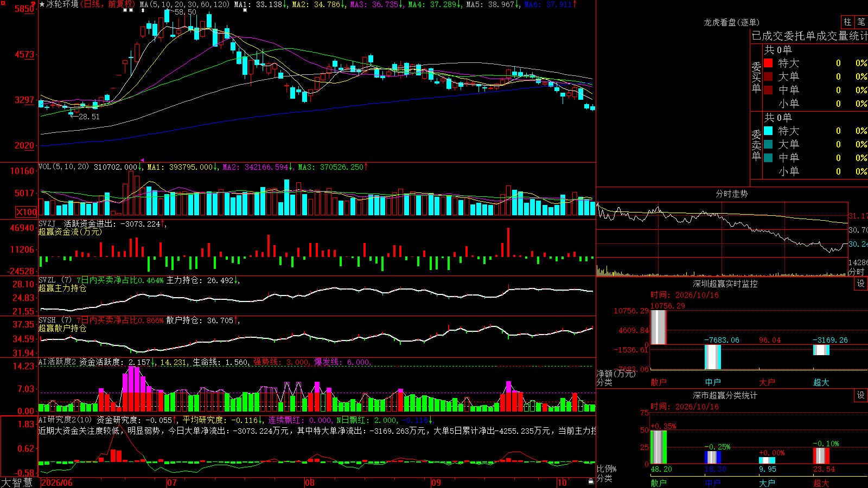This screenshot has width=868, height=488.
Task: Select the 分时走势 panel title
Action: point(731,194)
